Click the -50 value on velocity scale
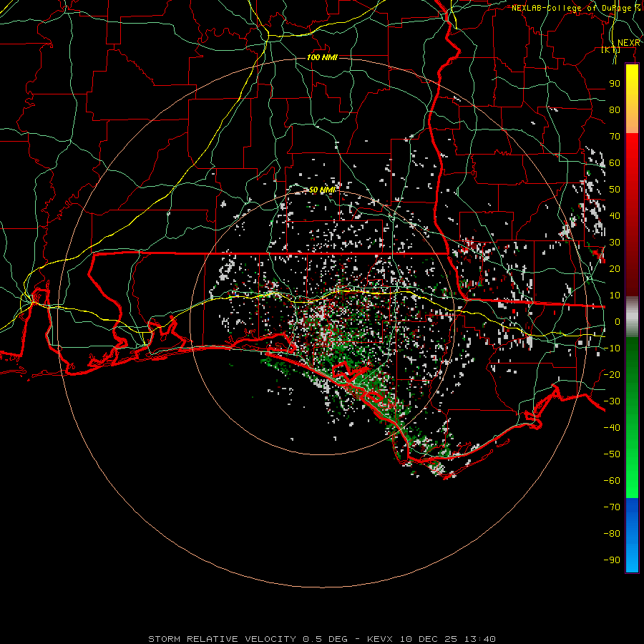644x644 pixels. tap(612, 454)
